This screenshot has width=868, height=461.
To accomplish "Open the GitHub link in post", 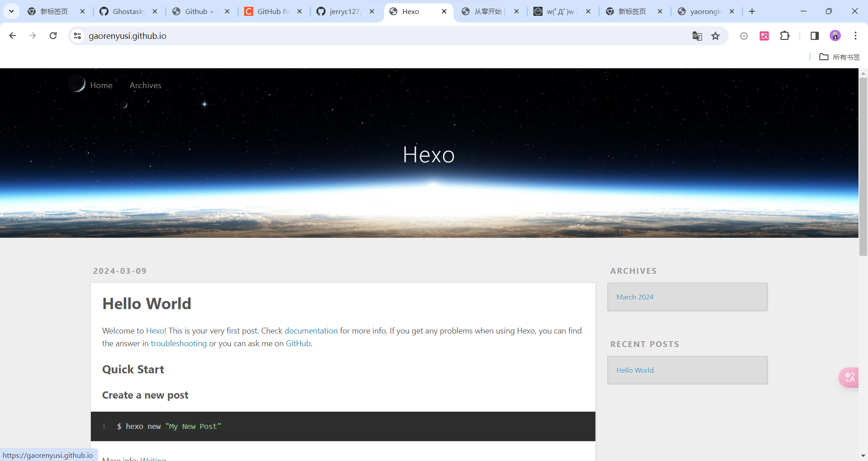I will click(298, 343).
